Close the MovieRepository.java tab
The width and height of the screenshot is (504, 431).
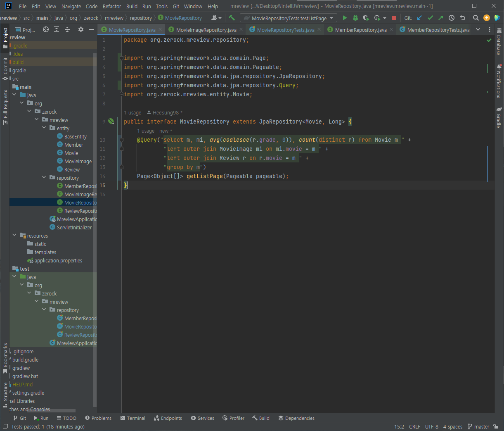click(x=159, y=30)
